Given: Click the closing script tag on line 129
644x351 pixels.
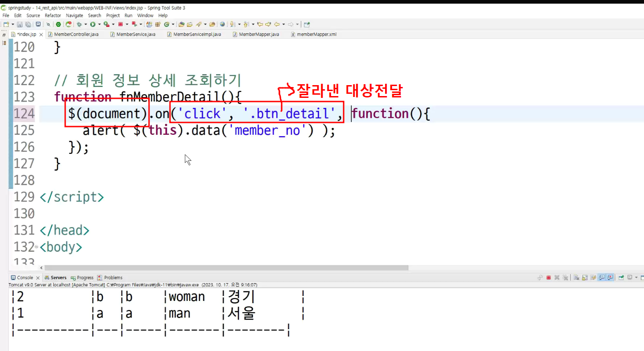Looking at the screenshot, I should click(x=72, y=197).
